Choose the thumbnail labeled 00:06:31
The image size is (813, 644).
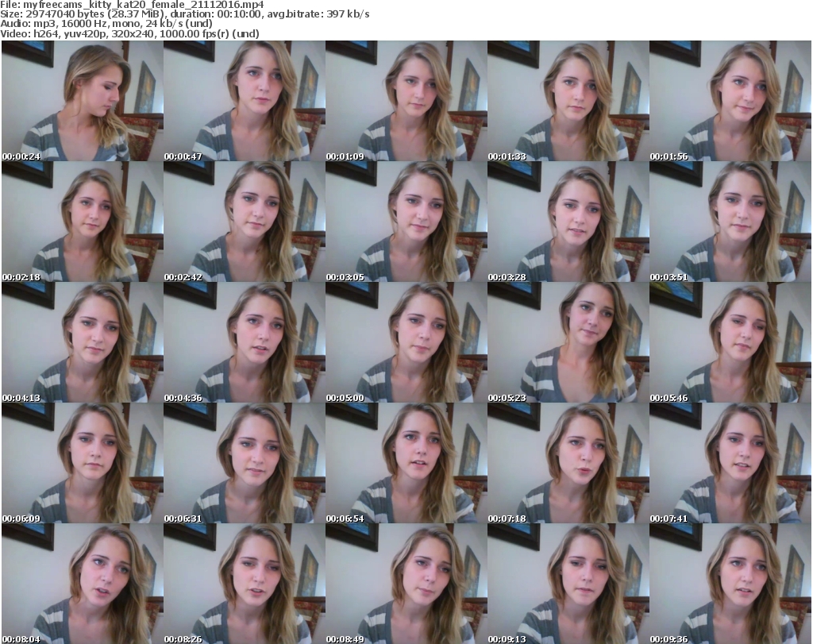coord(245,463)
